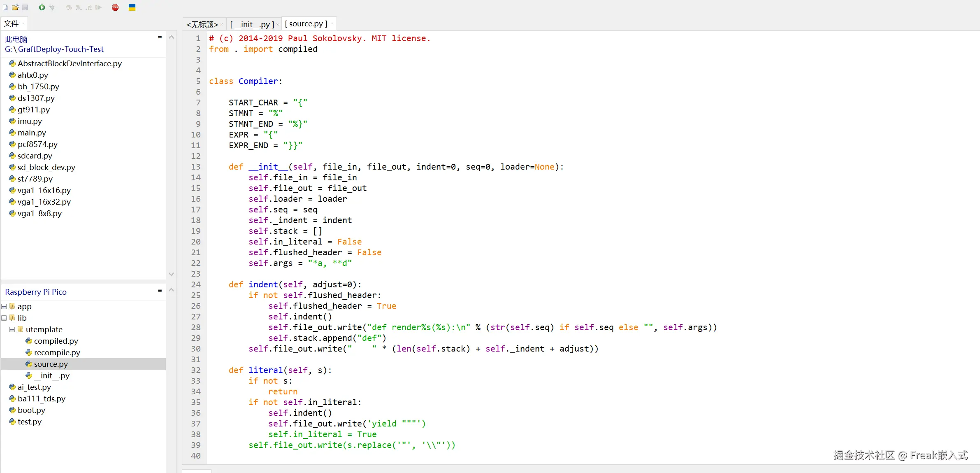Open the local files panel menu icon
The width and height of the screenshot is (980, 473).
point(160,38)
